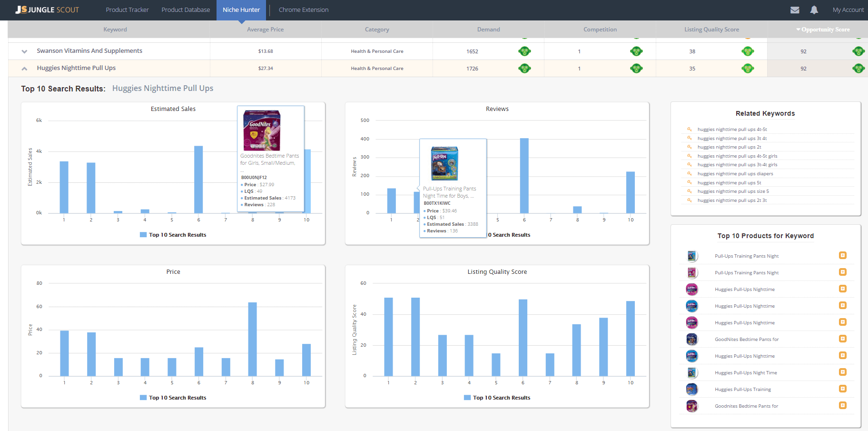Open the Chrome Extension menu item

304,10
